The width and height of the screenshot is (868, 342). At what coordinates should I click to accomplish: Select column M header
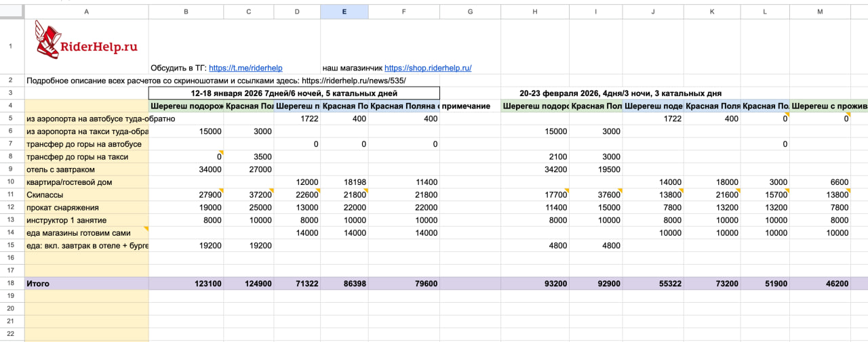point(829,12)
